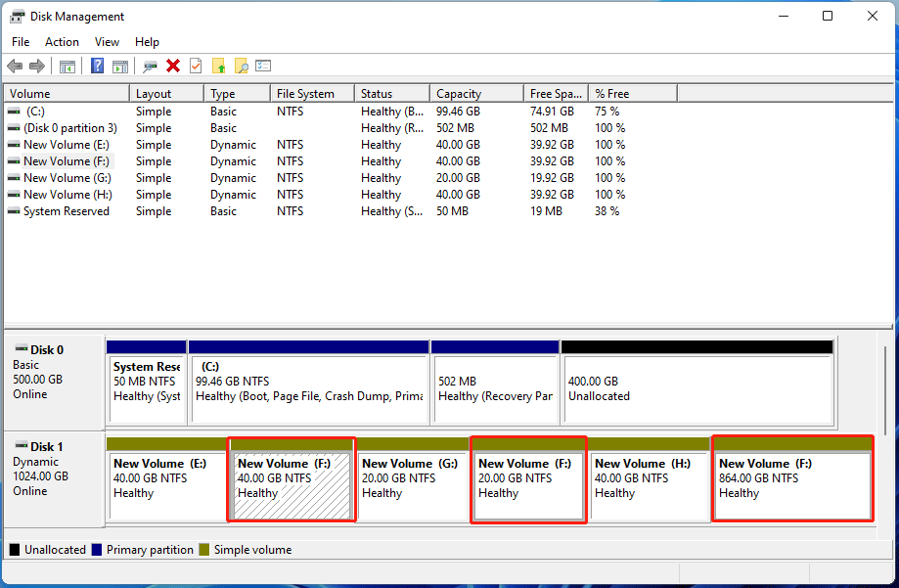Viewport: 899px width, 588px height.
Task: Click the Back arrow toolbar icon
Action: coord(15,66)
